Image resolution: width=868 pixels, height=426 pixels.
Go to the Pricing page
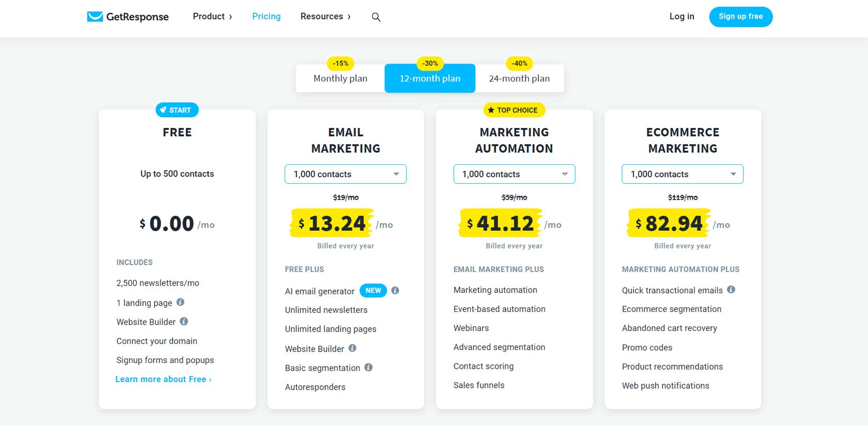click(266, 17)
